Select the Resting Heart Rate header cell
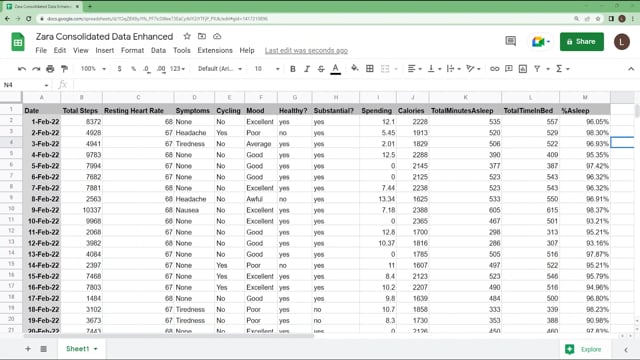Image resolution: width=640 pixels, height=360 pixels. (x=138, y=111)
